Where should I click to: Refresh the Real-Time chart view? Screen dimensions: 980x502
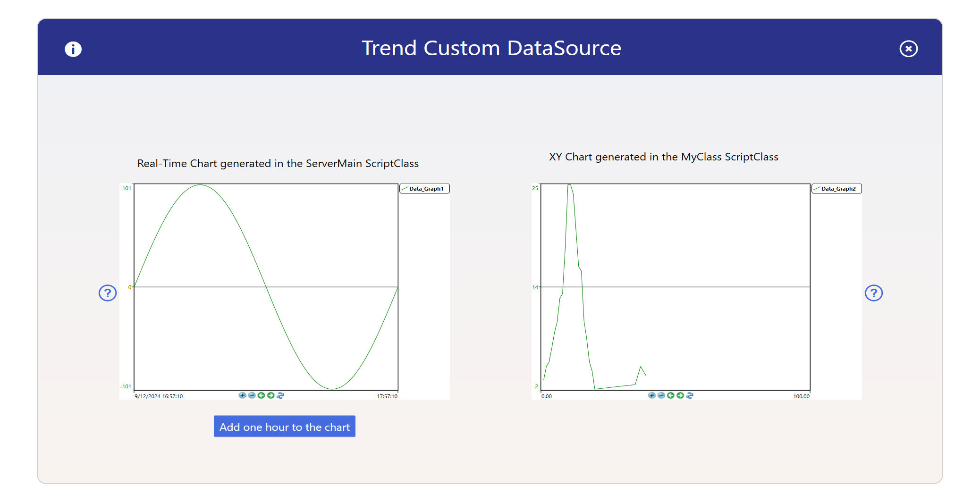pyautogui.click(x=280, y=395)
